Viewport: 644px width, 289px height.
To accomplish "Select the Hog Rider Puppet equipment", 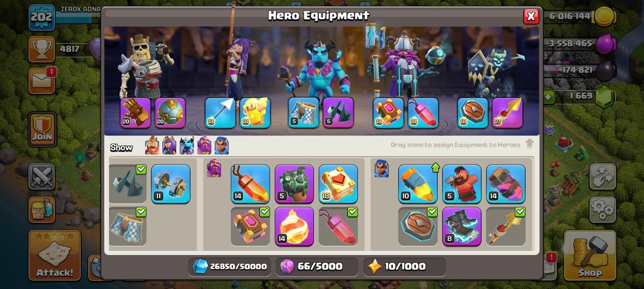I will point(462,184).
